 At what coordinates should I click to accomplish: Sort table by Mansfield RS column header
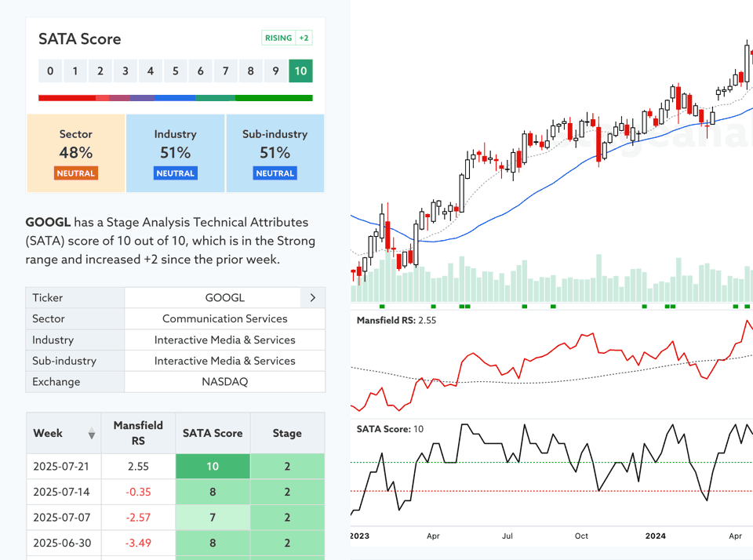point(138,433)
